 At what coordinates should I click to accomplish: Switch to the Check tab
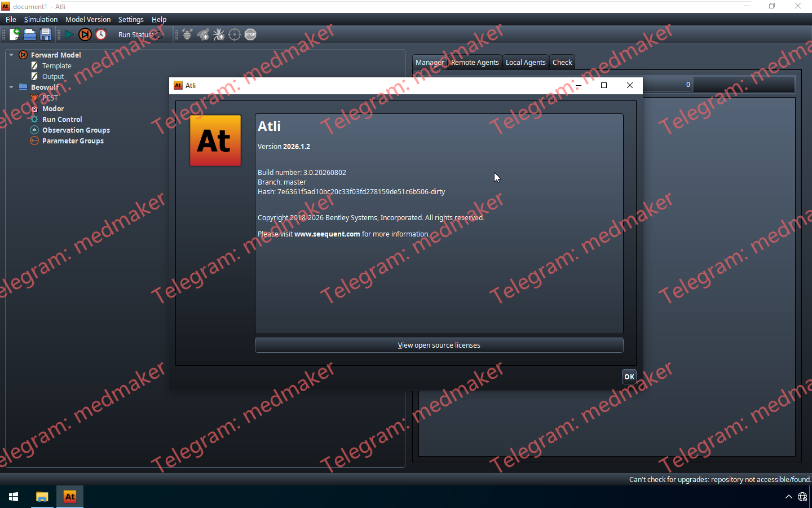[x=562, y=62]
